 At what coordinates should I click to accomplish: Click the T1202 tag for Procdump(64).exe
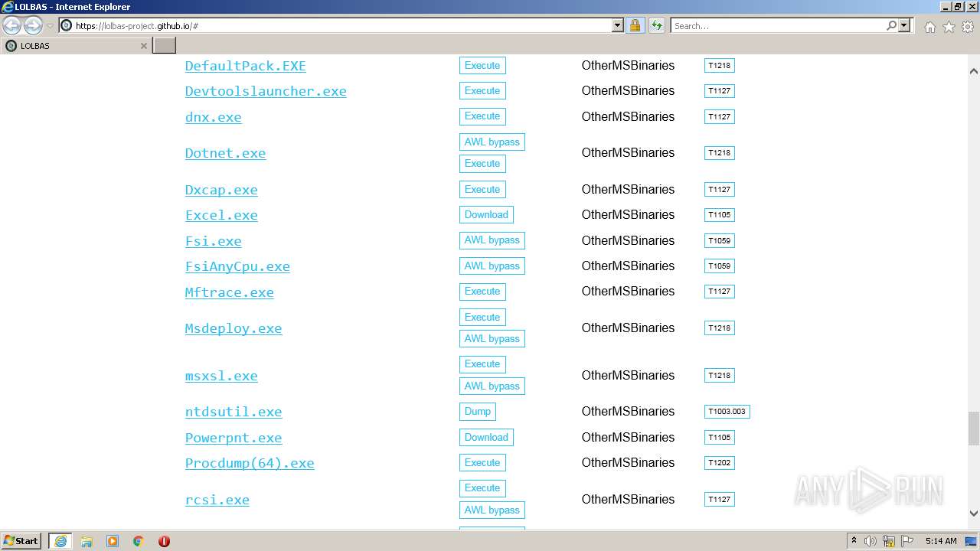click(x=720, y=463)
